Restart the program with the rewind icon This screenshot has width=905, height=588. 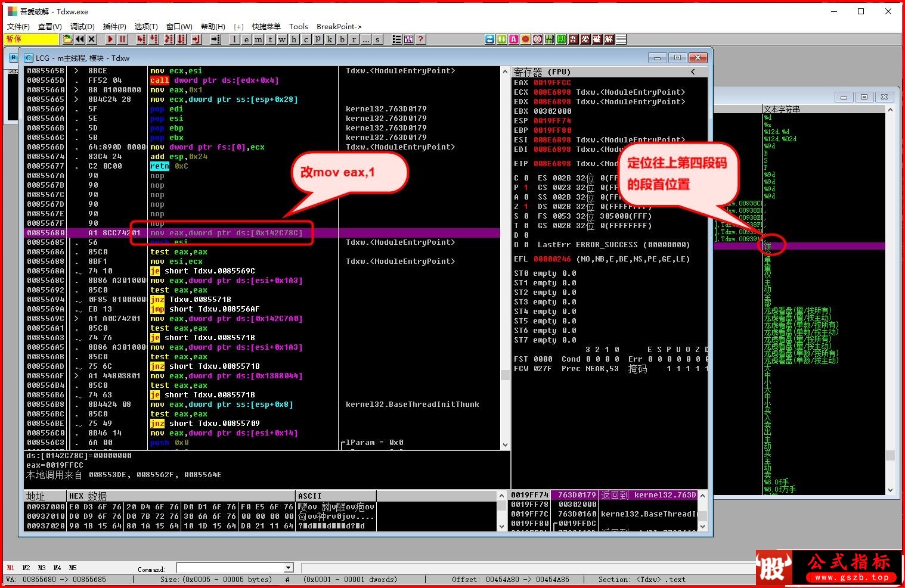click(x=80, y=39)
